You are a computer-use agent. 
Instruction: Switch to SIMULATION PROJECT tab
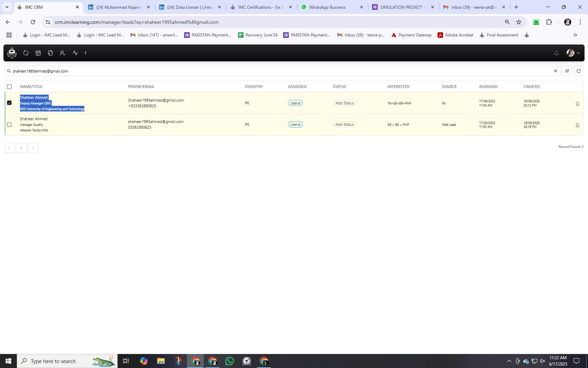click(x=403, y=7)
